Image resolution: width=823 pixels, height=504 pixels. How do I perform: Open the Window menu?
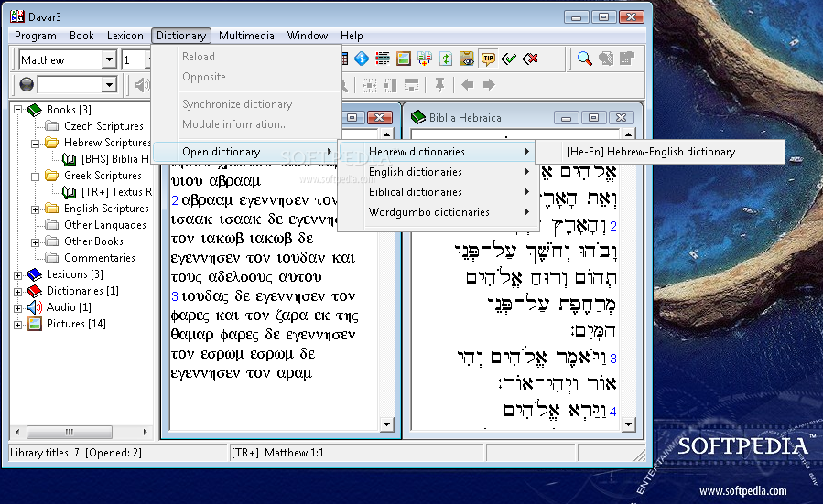(x=307, y=36)
